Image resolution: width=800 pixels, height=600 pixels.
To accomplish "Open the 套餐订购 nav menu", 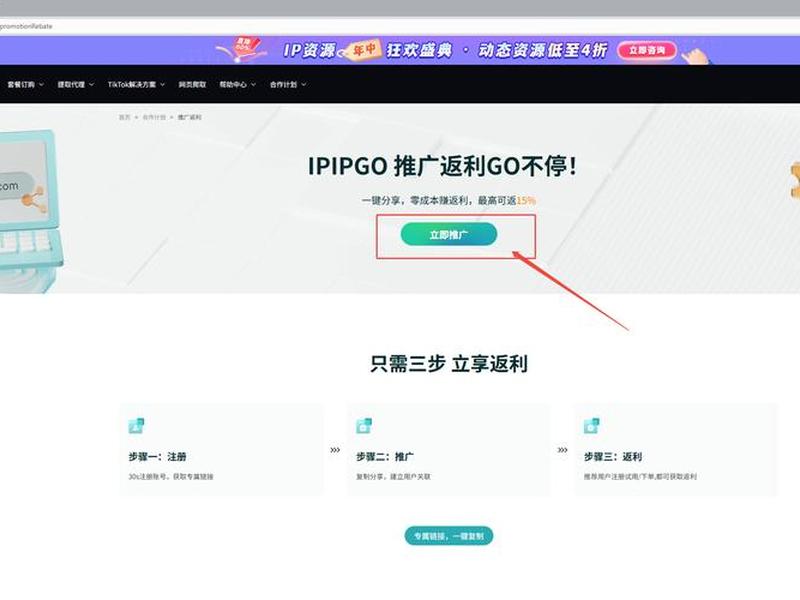I will (x=26, y=84).
